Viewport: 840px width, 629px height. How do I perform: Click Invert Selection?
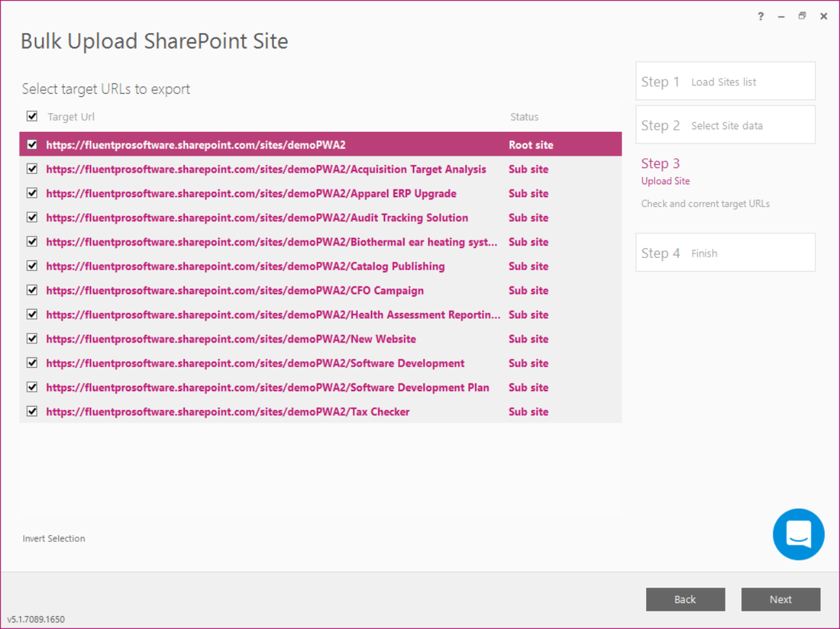(x=54, y=538)
